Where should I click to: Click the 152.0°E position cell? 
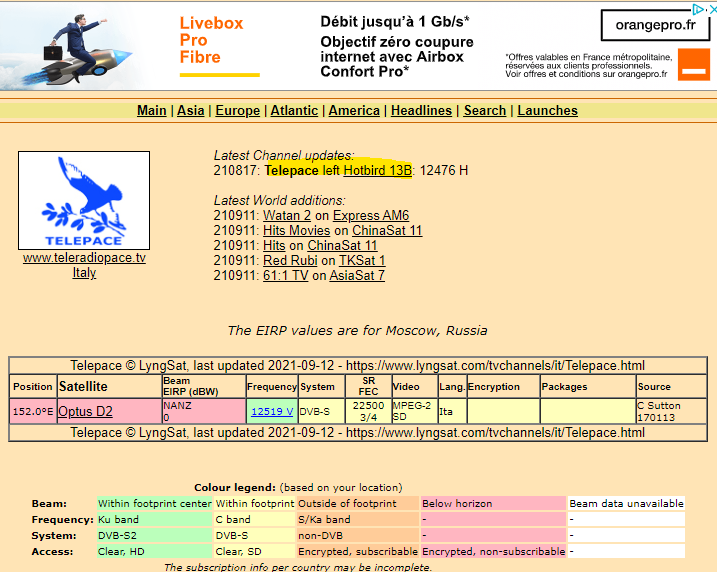[33, 412]
